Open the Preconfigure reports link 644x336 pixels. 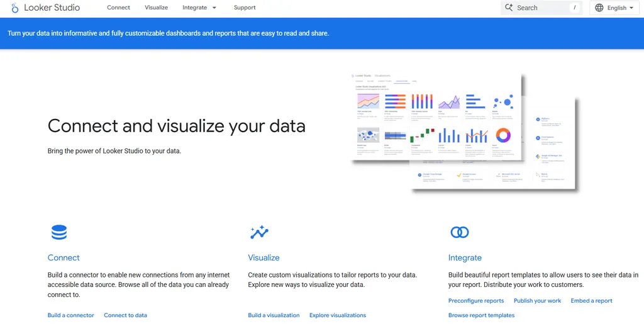[x=476, y=301]
